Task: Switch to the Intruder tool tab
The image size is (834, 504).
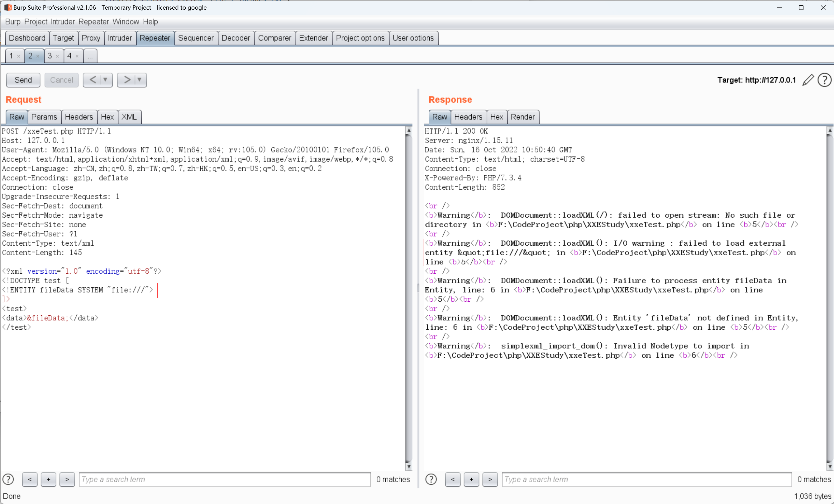Action: coord(120,38)
